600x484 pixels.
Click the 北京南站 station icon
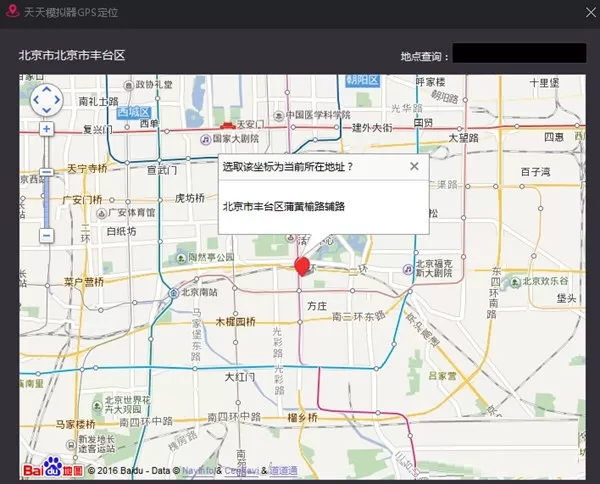pyautogui.click(x=174, y=293)
